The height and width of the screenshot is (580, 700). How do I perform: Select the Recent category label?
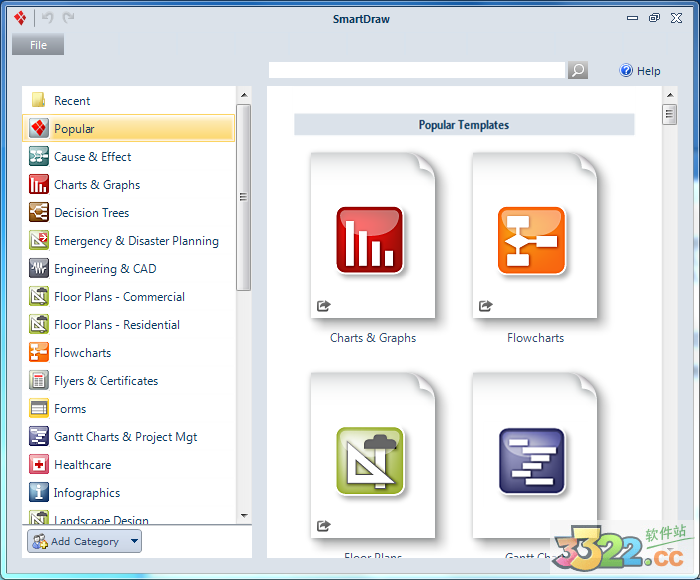[x=72, y=101]
